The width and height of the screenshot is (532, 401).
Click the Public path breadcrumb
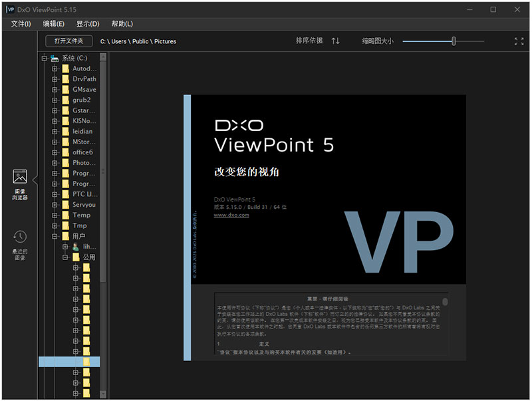click(140, 41)
